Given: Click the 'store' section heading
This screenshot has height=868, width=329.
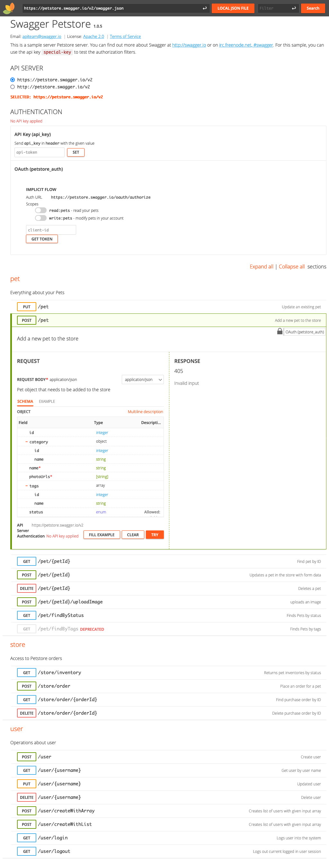Looking at the screenshot, I should 18,645.
